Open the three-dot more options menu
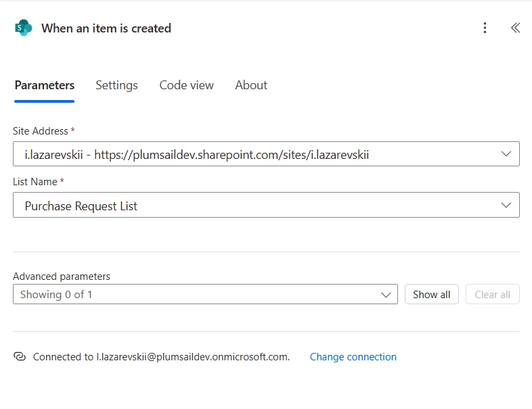The width and height of the screenshot is (532, 409). click(485, 28)
